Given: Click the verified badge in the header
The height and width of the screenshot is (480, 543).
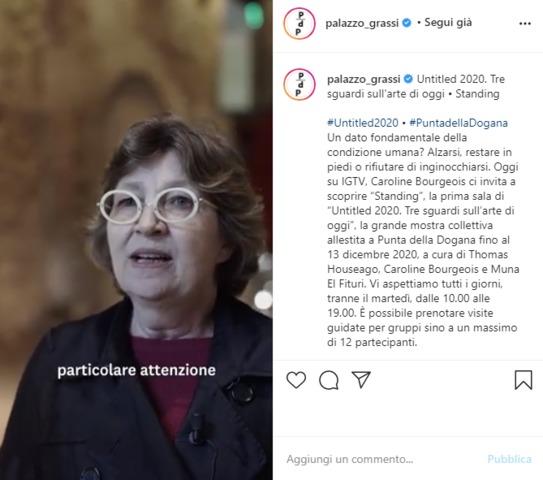Looking at the screenshot, I should [407, 23].
